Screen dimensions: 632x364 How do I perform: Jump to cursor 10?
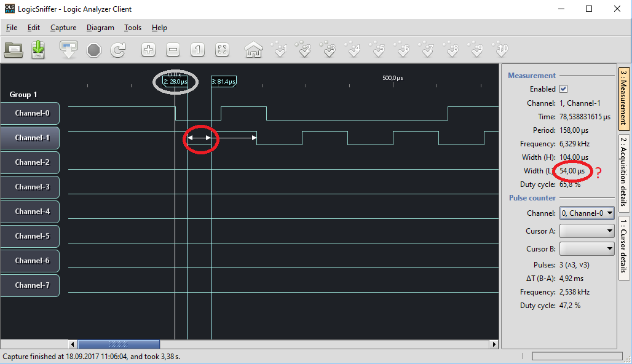pyautogui.click(x=501, y=49)
